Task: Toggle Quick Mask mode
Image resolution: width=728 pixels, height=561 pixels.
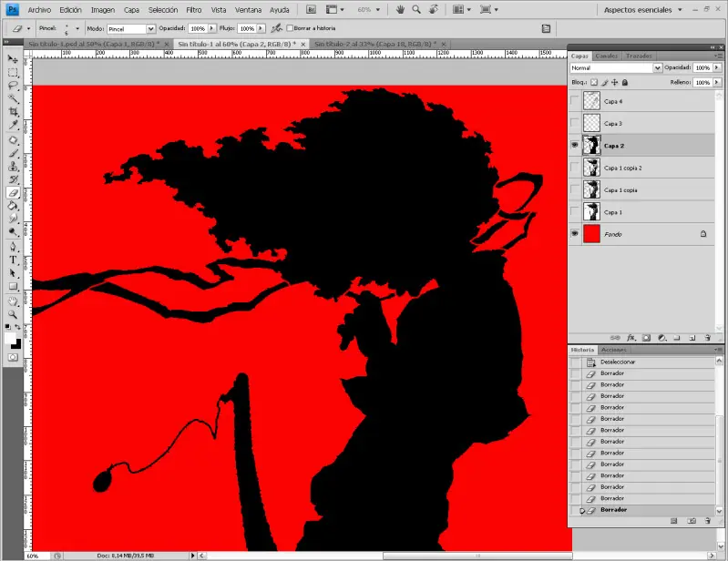Action: click(13, 357)
